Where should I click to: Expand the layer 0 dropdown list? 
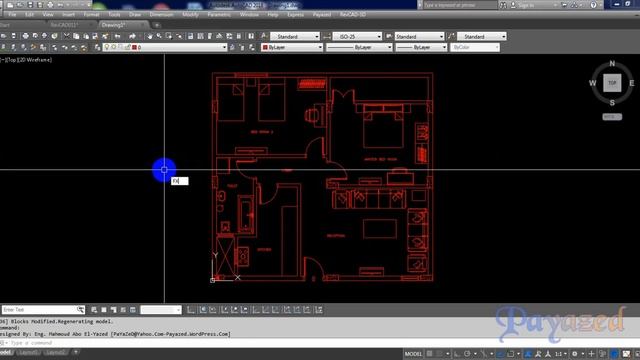(165, 47)
